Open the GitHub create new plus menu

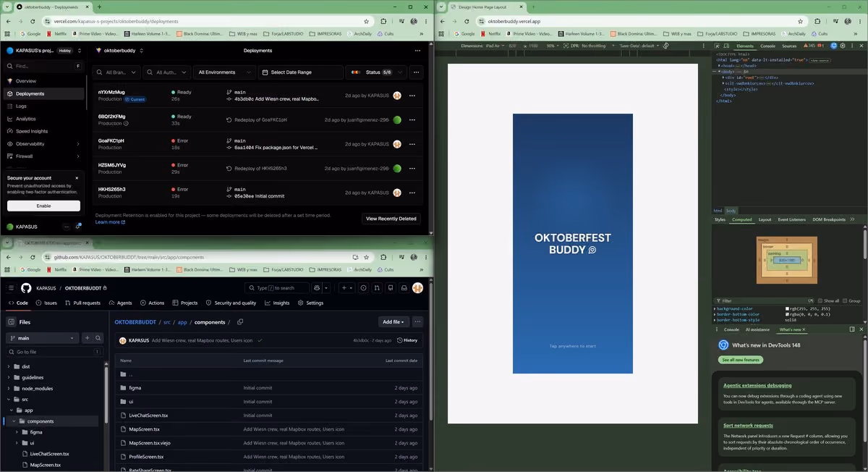click(347, 287)
